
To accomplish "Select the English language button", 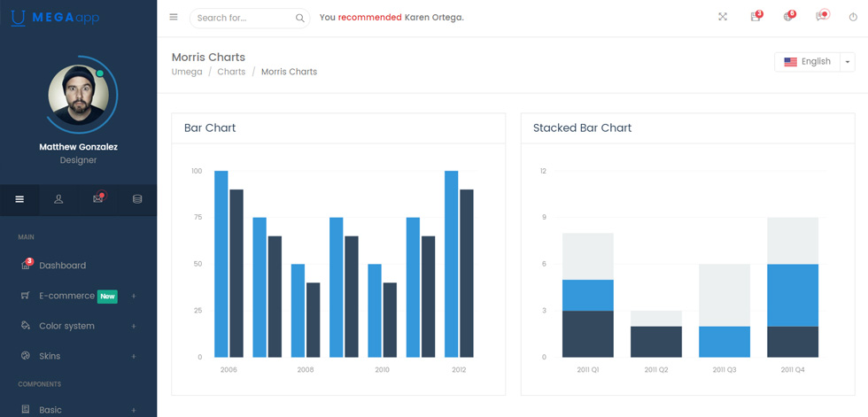I will pyautogui.click(x=807, y=62).
